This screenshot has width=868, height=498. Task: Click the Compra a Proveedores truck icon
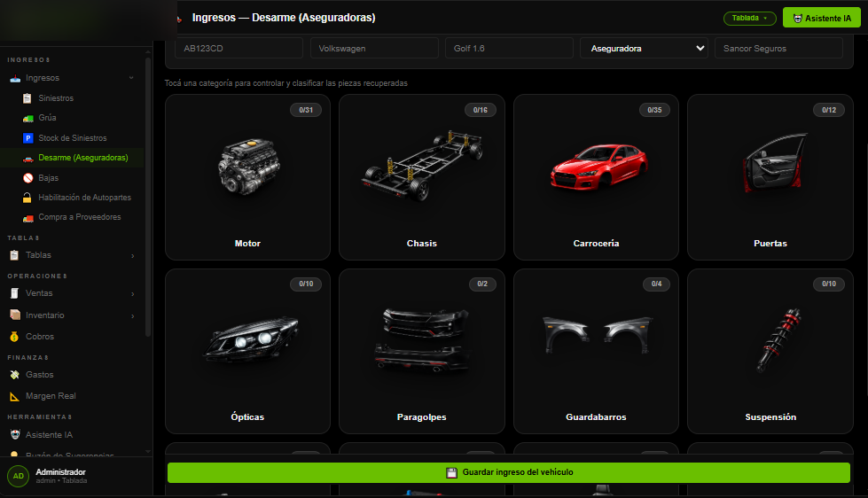click(27, 218)
